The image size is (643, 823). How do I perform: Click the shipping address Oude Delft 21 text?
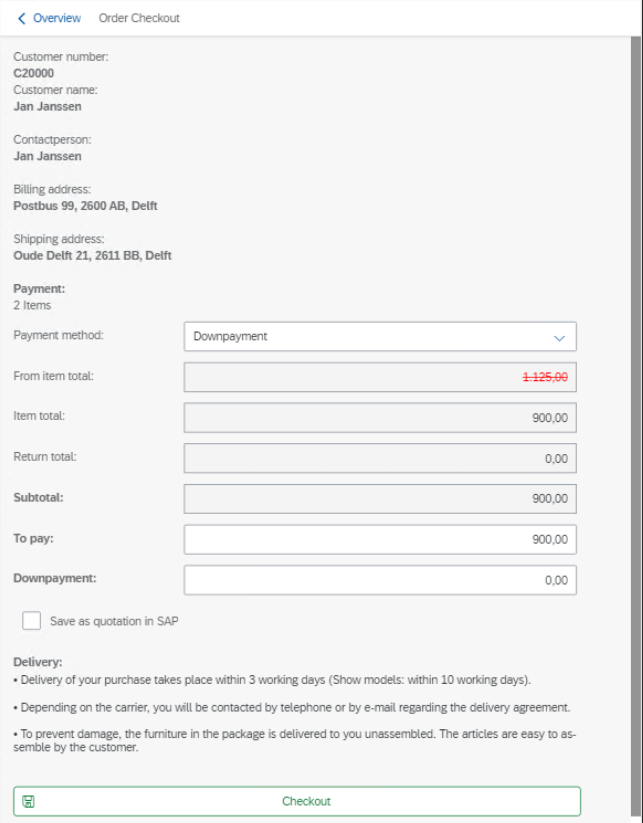coord(92,256)
